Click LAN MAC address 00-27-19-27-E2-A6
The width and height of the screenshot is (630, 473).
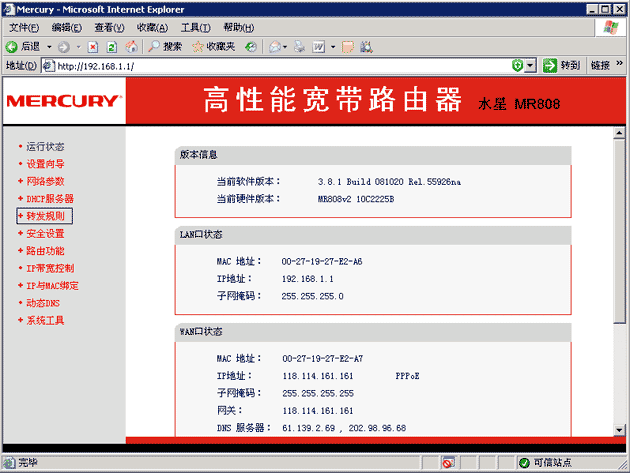click(x=322, y=262)
